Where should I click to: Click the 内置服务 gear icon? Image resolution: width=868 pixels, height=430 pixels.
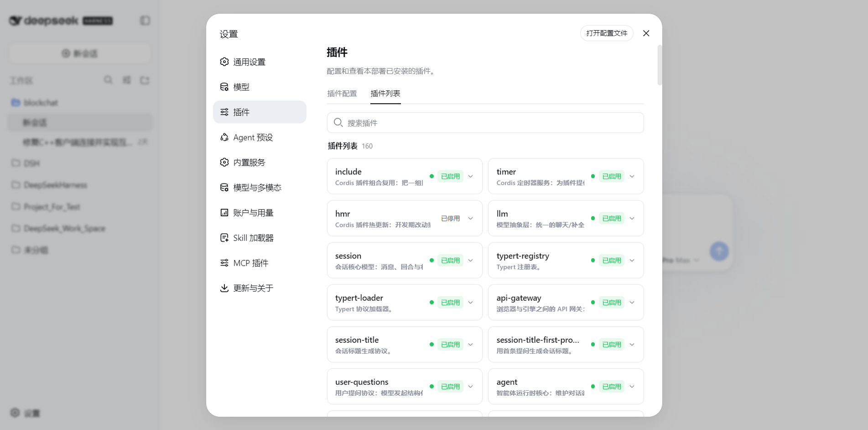point(224,163)
